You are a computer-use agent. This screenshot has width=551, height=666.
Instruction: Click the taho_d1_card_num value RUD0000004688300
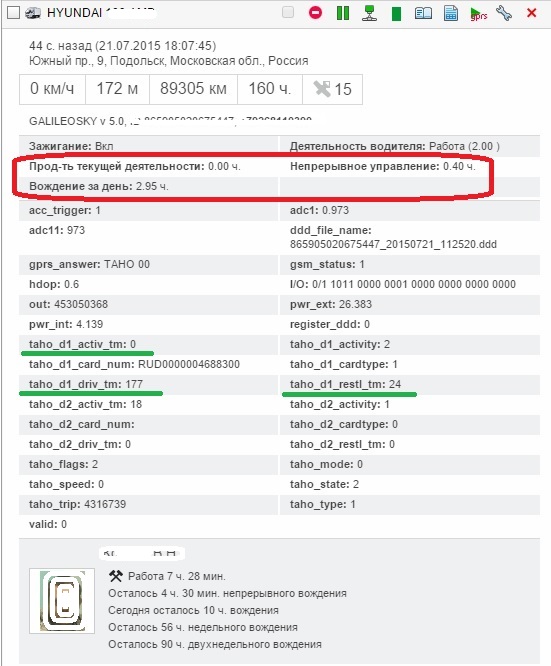click(189, 364)
